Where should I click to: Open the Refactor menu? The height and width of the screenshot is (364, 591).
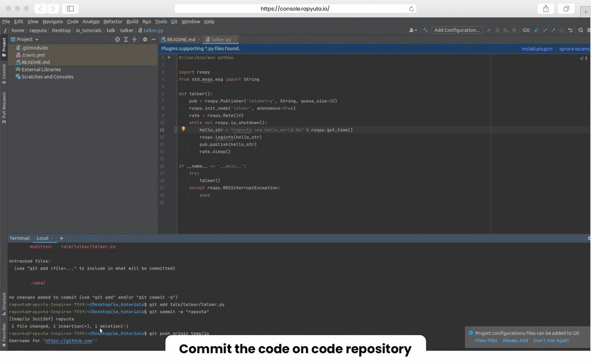[x=113, y=22]
